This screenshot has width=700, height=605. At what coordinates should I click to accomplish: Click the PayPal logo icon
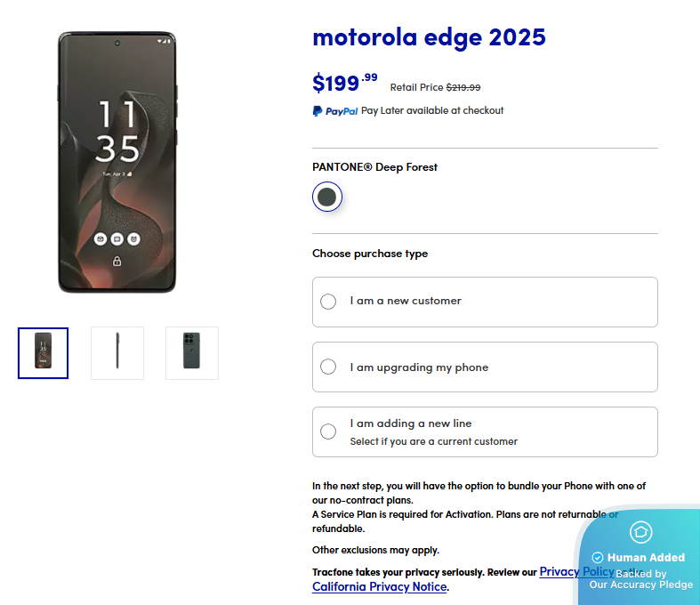tap(334, 111)
